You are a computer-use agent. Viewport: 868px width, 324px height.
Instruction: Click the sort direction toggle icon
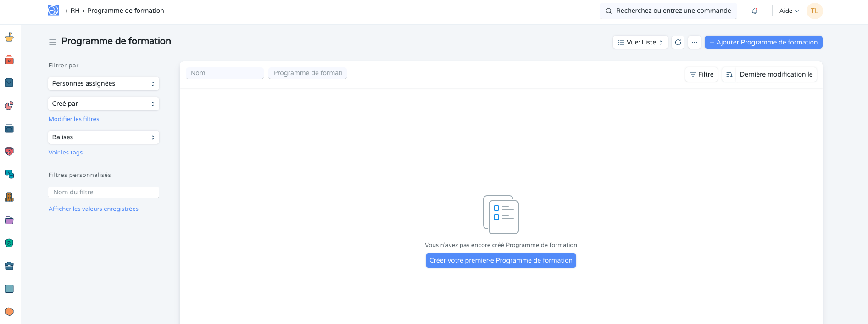(729, 74)
